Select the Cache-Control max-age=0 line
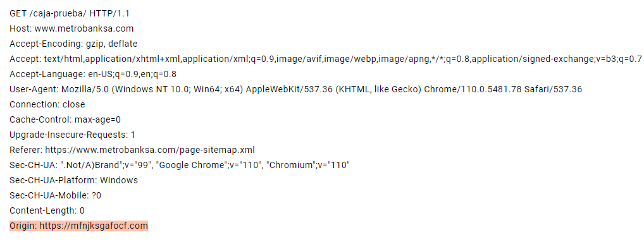Viewport: 644px width, 249px height. [x=65, y=120]
